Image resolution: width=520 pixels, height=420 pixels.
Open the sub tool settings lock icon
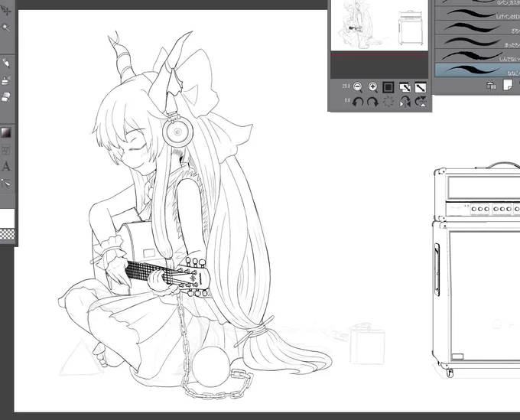click(491, 85)
